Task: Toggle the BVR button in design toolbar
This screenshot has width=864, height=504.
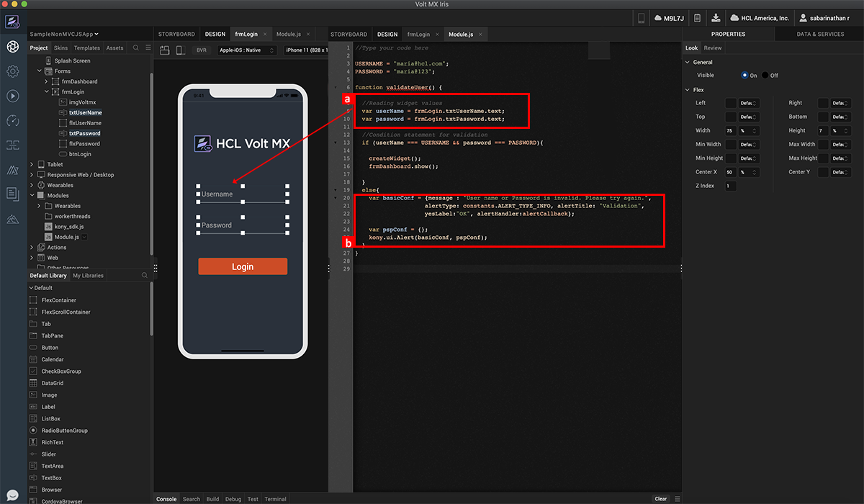Action: click(x=201, y=50)
